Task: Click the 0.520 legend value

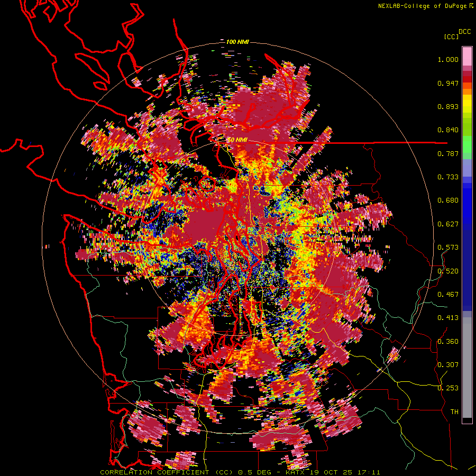Action: pos(448,271)
